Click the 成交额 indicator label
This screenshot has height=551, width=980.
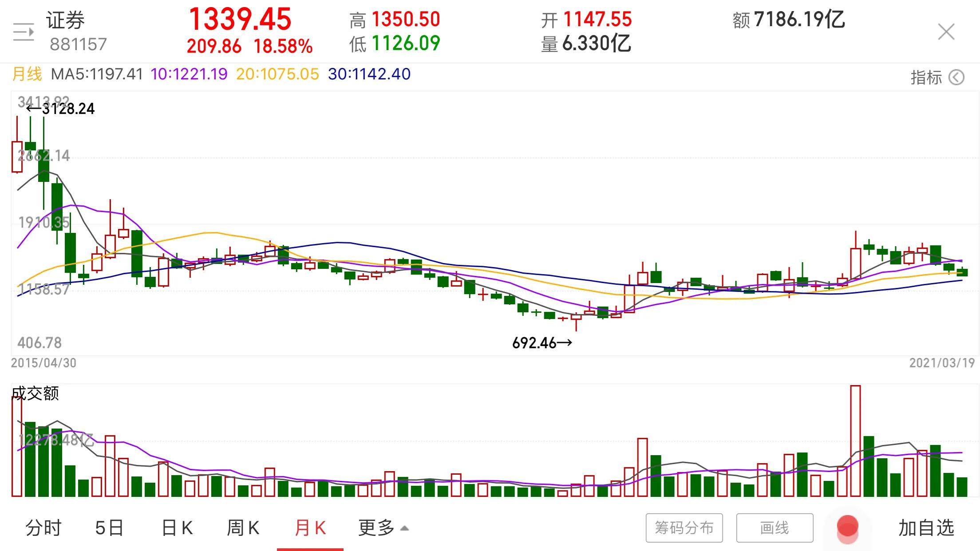tap(36, 393)
